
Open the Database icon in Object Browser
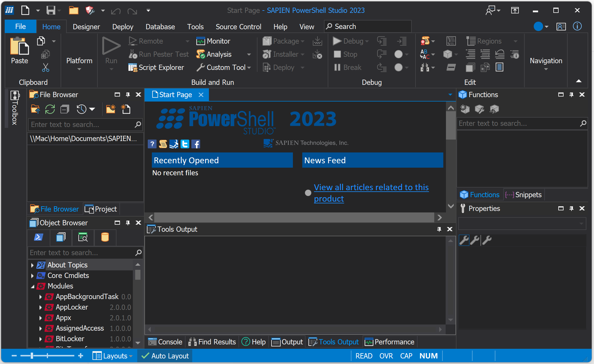point(105,238)
